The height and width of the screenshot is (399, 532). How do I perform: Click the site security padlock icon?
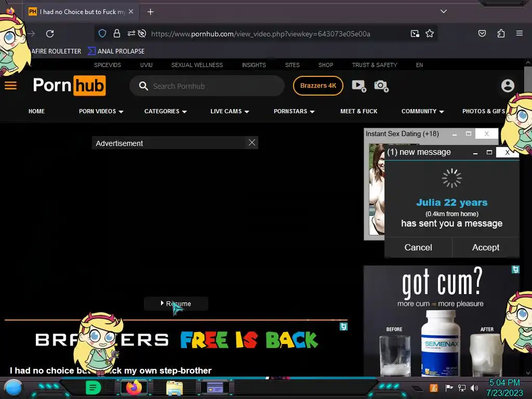(x=117, y=33)
